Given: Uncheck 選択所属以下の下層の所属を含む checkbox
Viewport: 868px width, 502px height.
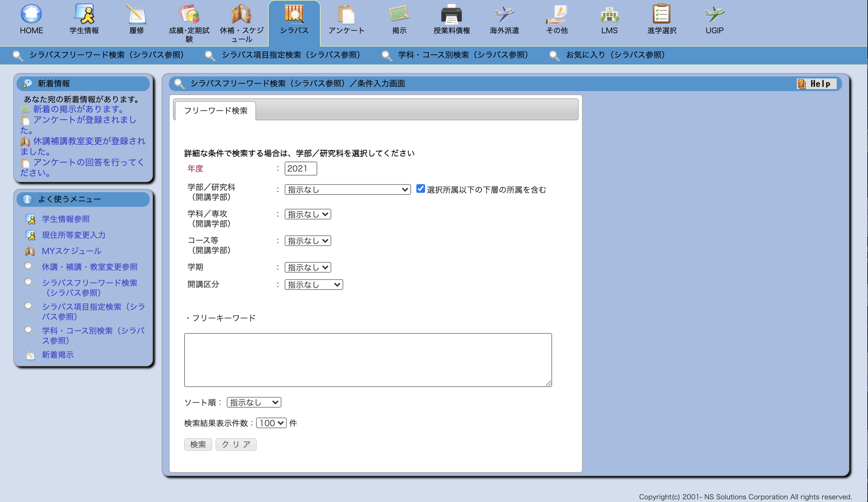Looking at the screenshot, I should 420,189.
